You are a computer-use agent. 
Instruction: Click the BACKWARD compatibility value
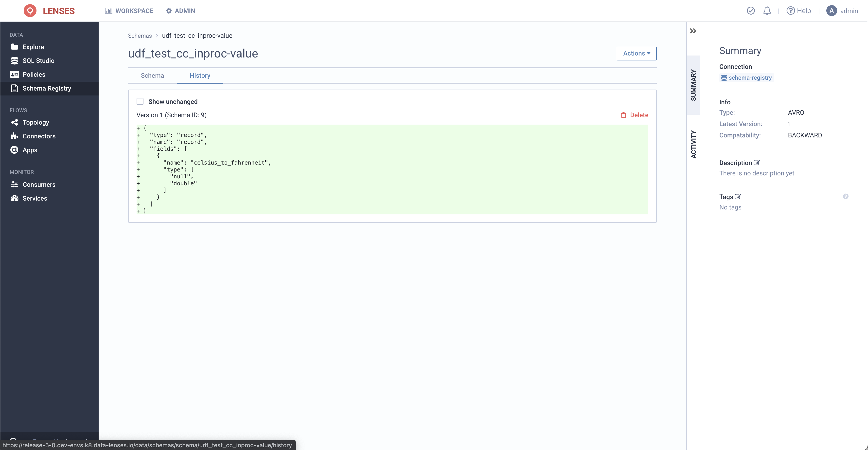(805, 135)
